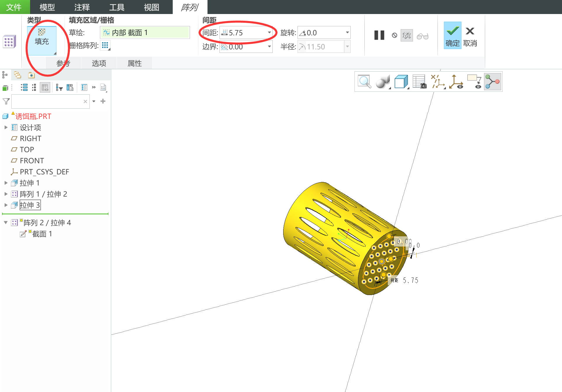This screenshot has width=562, height=392.
Task: Select the 填充 (Fill) pattern type button
Action: (42, 40)
